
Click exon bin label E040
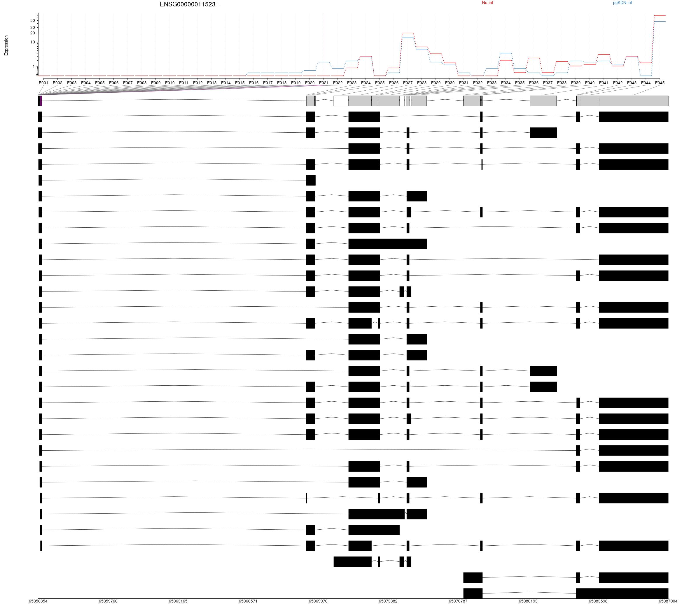(590, 83)
